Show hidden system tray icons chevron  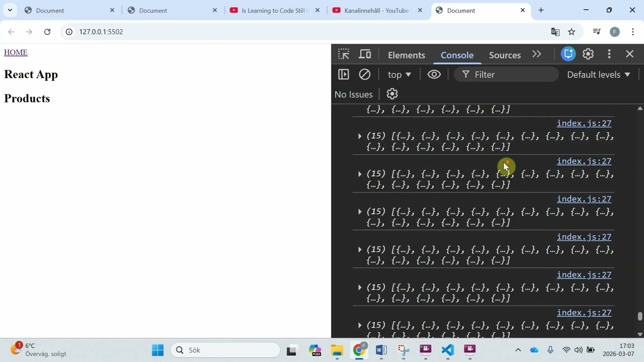coord(518,350)
